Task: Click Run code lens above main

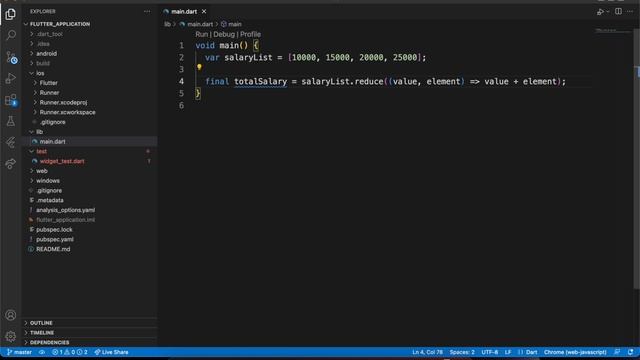Action: 202,34
